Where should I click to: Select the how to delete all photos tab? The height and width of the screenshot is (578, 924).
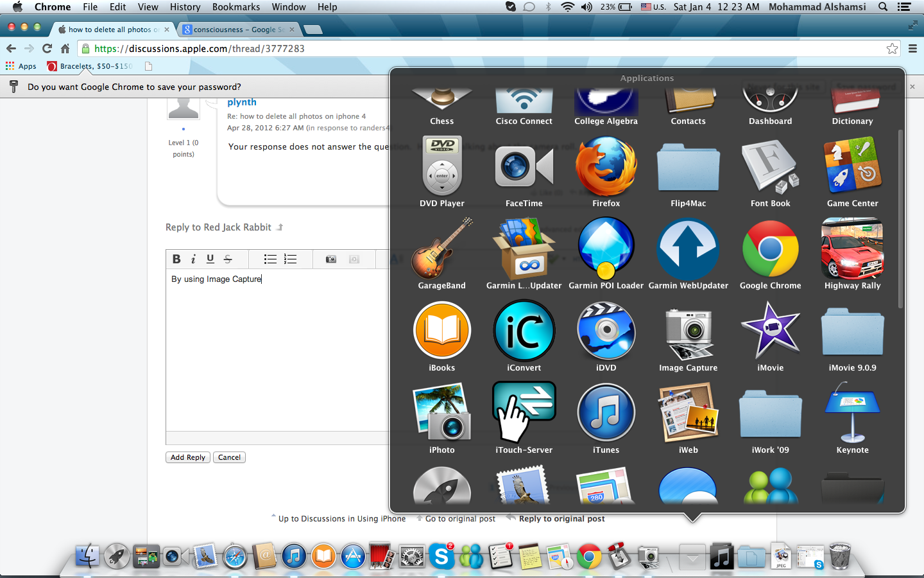click(x=114, y=30)
